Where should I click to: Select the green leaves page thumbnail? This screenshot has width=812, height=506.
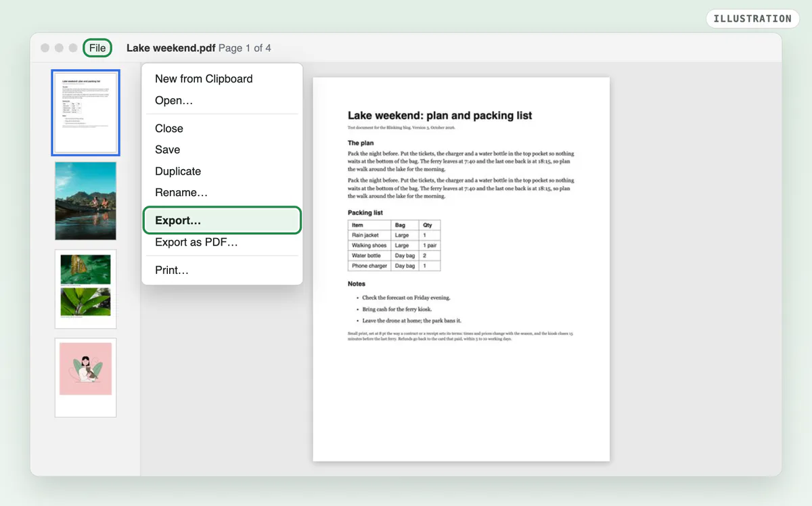85,289
